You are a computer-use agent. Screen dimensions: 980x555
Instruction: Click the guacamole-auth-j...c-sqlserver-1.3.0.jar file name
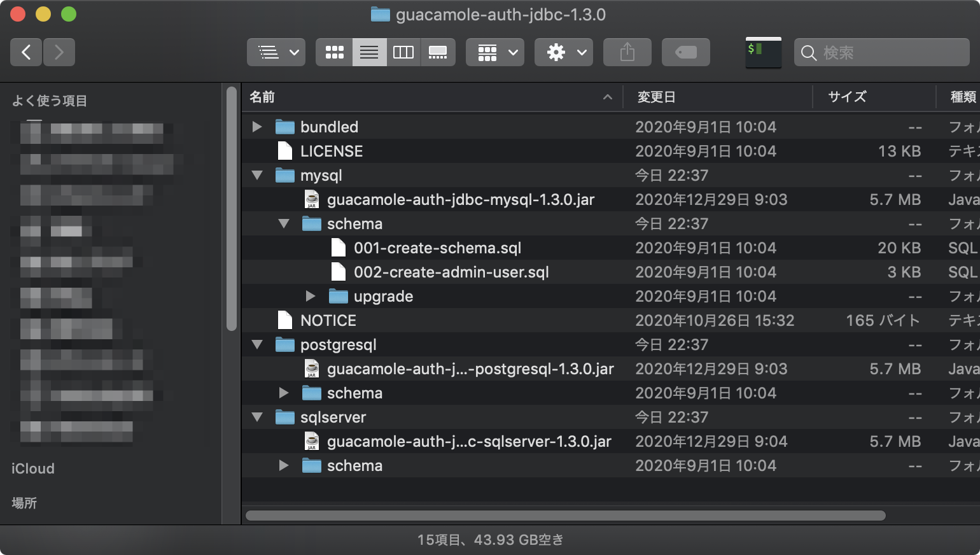469,441
